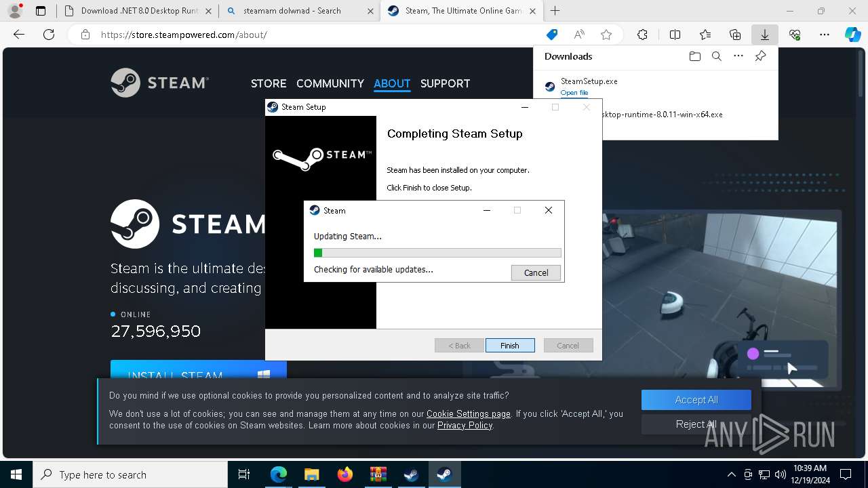View site information lock icon
The width and height of the screenshot is (868, 488).
(85, 35)
